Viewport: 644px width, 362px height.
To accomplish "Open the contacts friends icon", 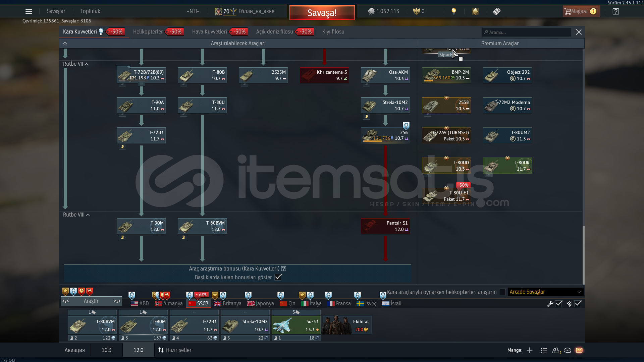I will [556, 350].
